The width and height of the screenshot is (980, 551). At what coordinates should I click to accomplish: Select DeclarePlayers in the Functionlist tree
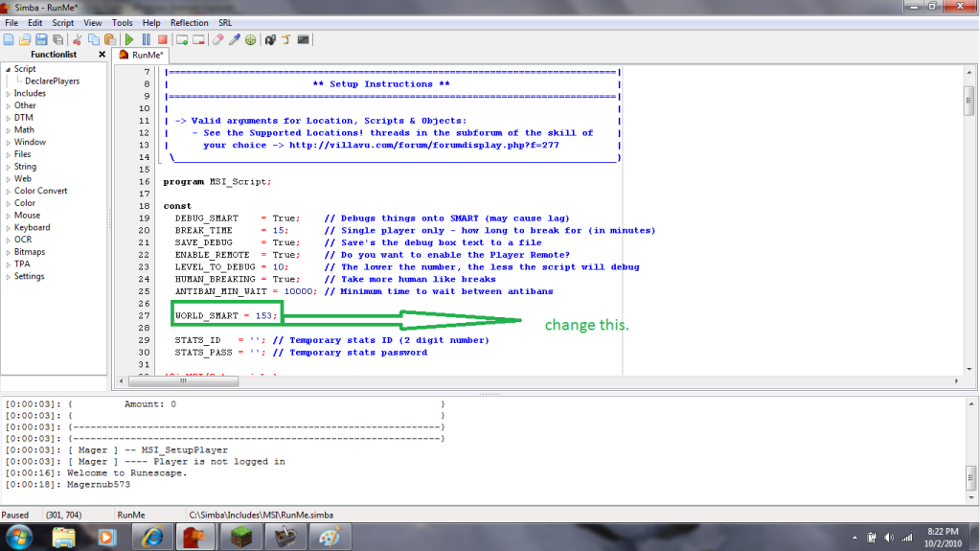point(52,81)
